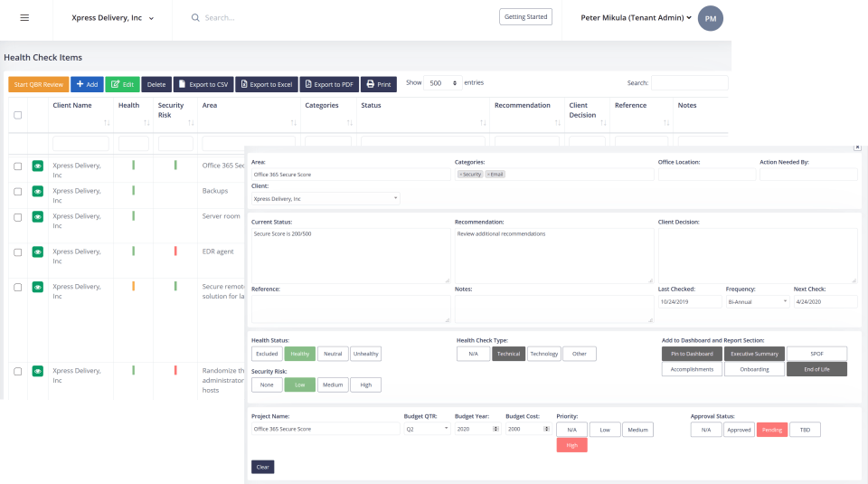The height and width of the screenshot is (484, 868).
Task: View the EDR agent row eye icon
Action: (38, 252)
